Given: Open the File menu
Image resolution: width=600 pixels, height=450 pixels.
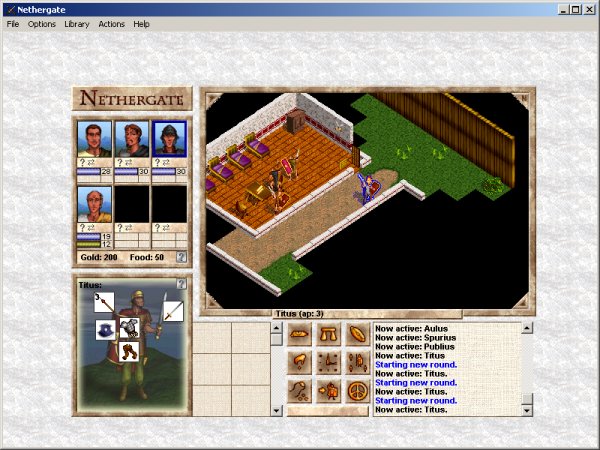Looking at the screenshot, I should (x=13, y=24).
